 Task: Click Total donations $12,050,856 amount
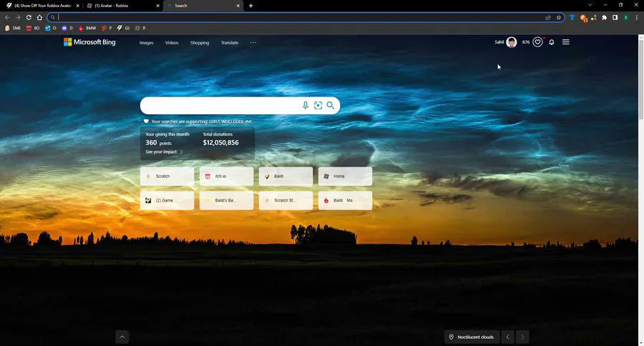pyautogui.click(x=220, y=143)
